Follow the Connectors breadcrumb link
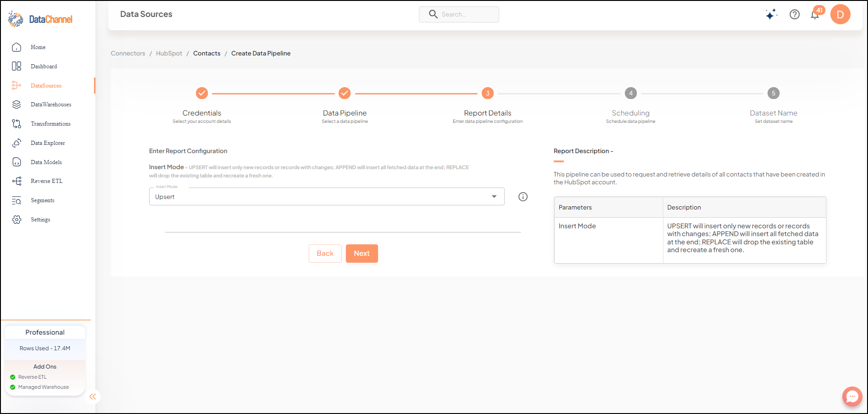 click(x=128, y=53)
